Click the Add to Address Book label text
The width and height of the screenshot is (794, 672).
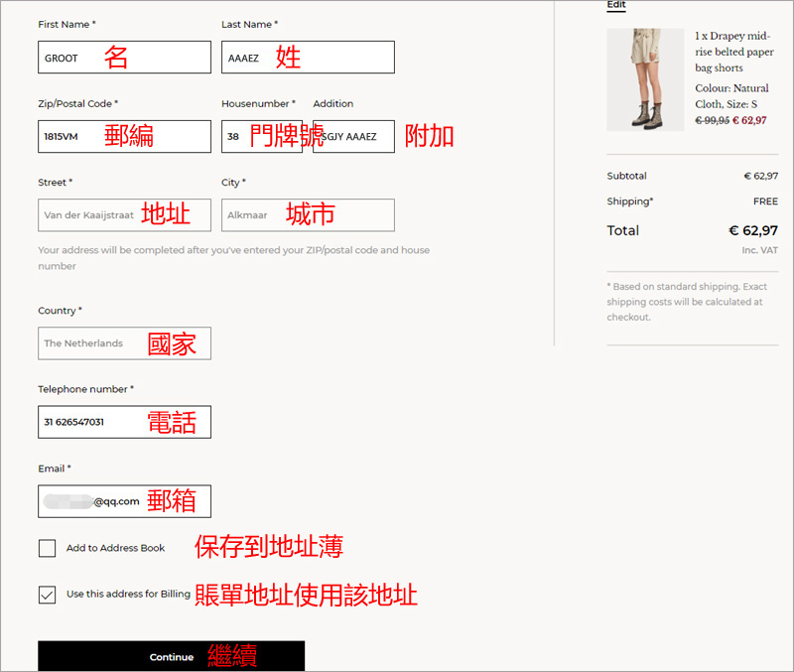(x=115, y=548)
